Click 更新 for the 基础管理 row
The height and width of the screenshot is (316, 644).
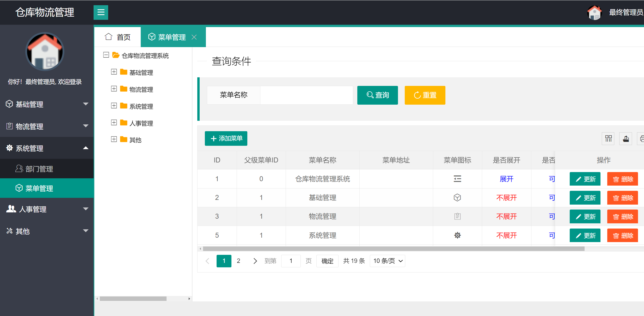(x=585, y=198)
